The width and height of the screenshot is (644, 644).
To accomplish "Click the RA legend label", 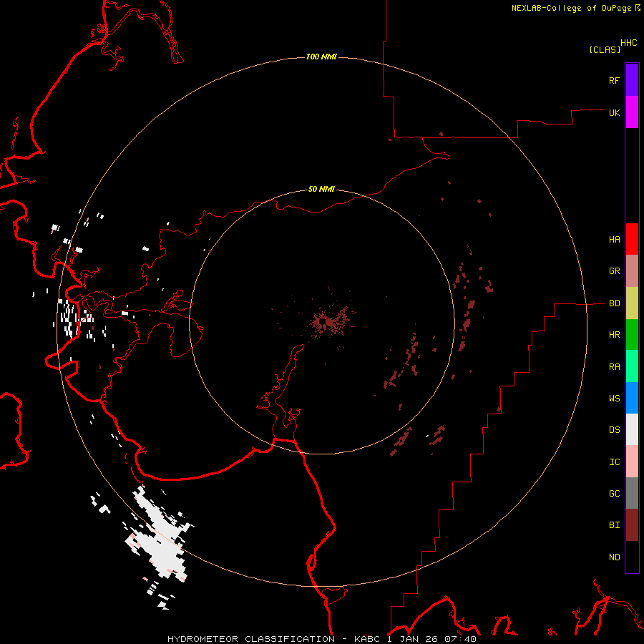I will tap(614, 367).
